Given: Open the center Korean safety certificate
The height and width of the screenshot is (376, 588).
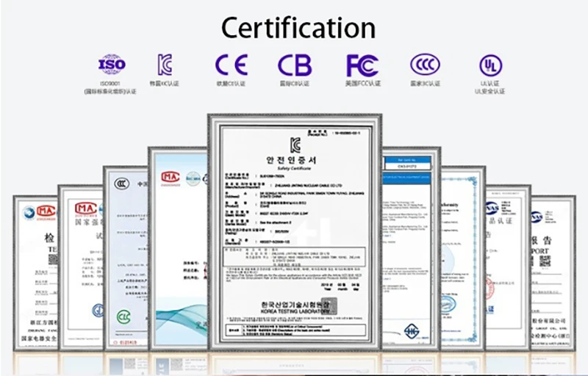Looking at the screenshot, I should tap(295, 233).
